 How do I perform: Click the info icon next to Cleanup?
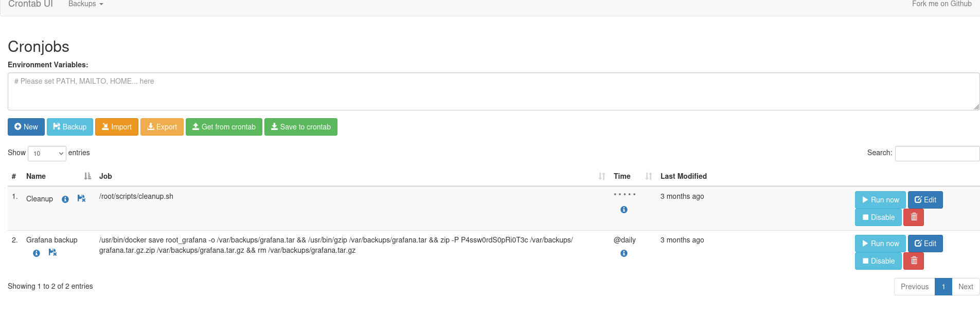coord(65,199)
